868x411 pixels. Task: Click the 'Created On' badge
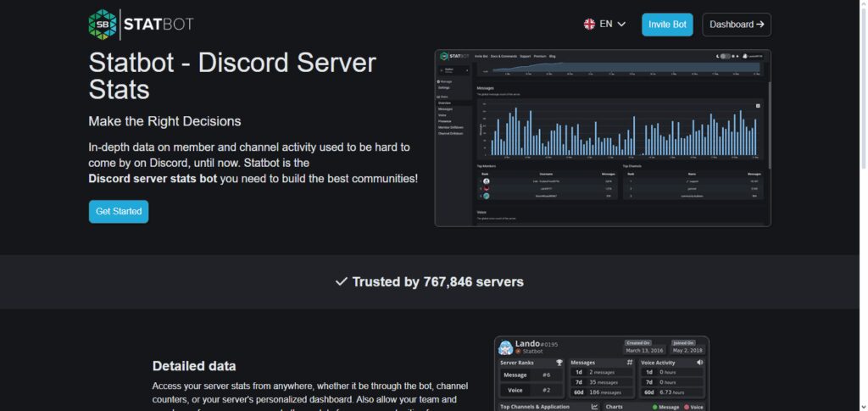638,343
